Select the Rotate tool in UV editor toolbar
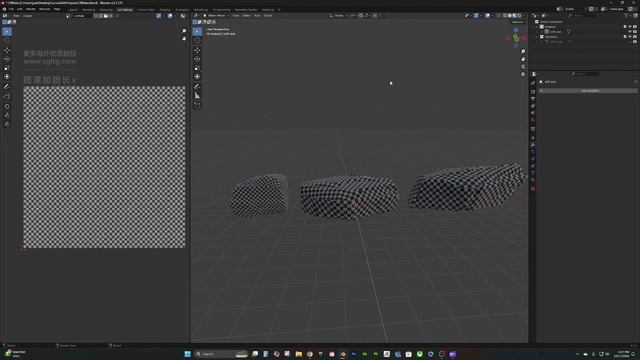 pyautogui.click(x=7, y=59)
